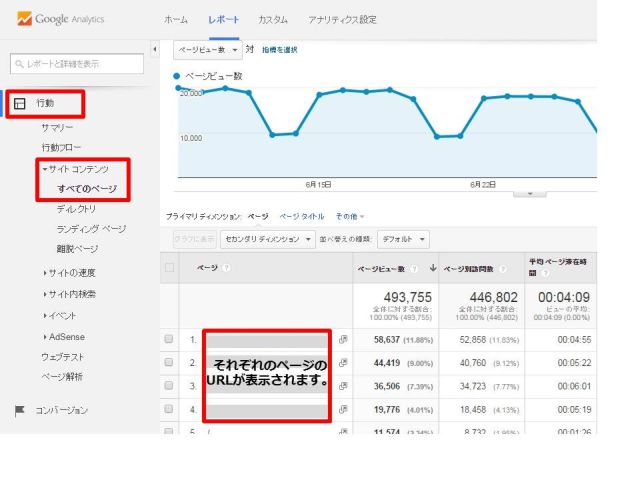Open the アナリティクス設定 tab
The height and width of the screenshot is (480, 640).
coord(342,20)
